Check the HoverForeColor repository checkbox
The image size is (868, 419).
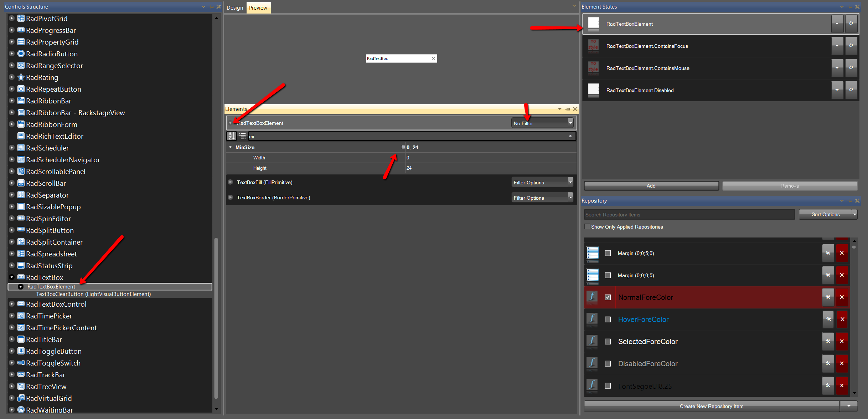click(608, 320)
